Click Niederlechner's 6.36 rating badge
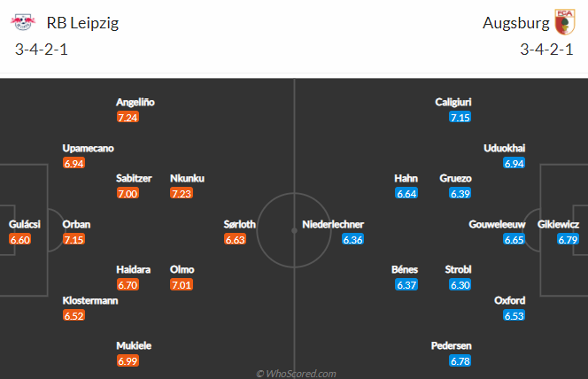588x379 pixels. 352,240
